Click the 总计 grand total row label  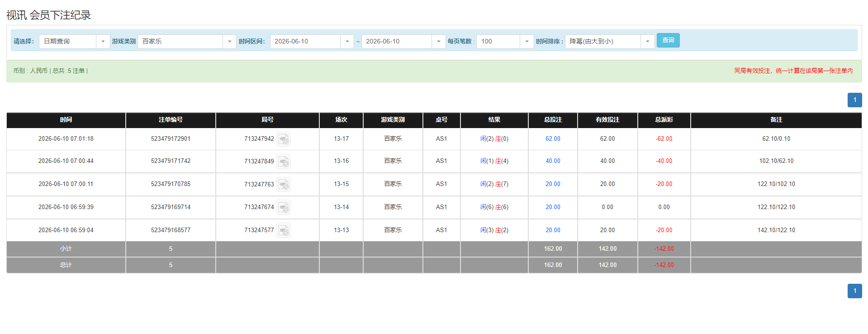click(x=66, y=265)
